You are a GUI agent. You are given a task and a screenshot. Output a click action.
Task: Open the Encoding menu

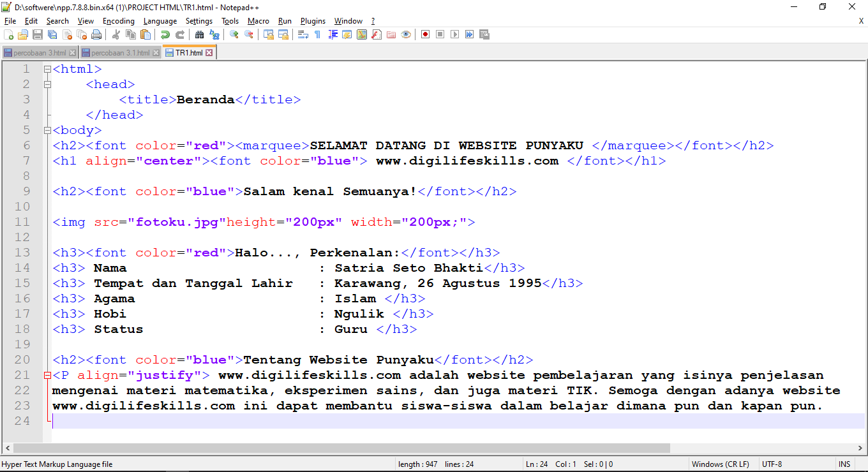[119, 21]
